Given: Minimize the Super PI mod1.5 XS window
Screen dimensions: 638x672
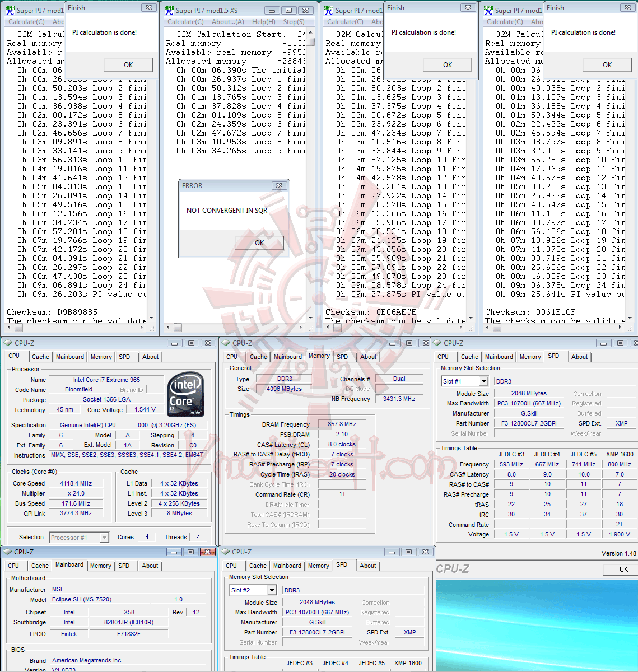Looking at the screenshot, I should 272,10.
